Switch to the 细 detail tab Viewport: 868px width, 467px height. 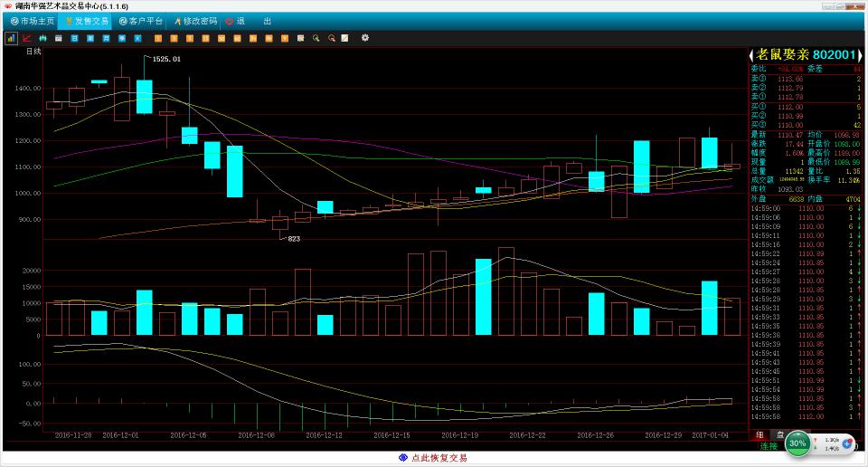(x=760, y=434)
